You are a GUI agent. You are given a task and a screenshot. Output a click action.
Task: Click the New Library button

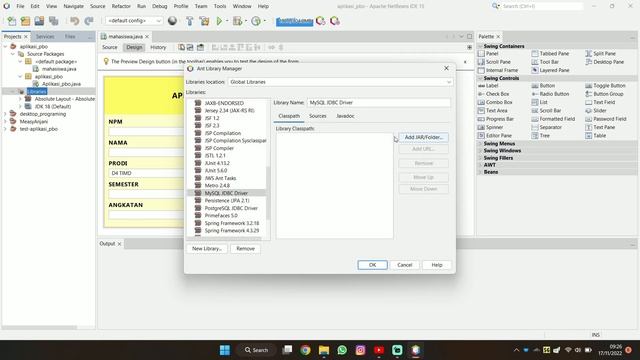click(207, 249)
